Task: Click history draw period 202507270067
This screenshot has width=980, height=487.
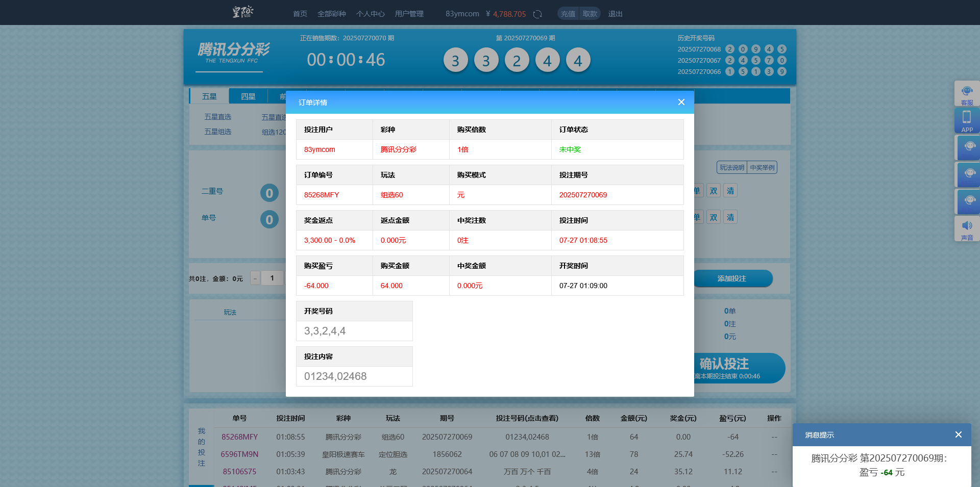Action: pyautogui.click(x=699, y=61)
